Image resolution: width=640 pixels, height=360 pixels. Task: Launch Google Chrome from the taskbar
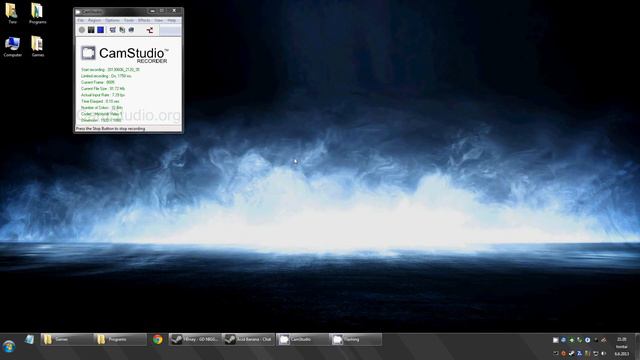point(158,339)
